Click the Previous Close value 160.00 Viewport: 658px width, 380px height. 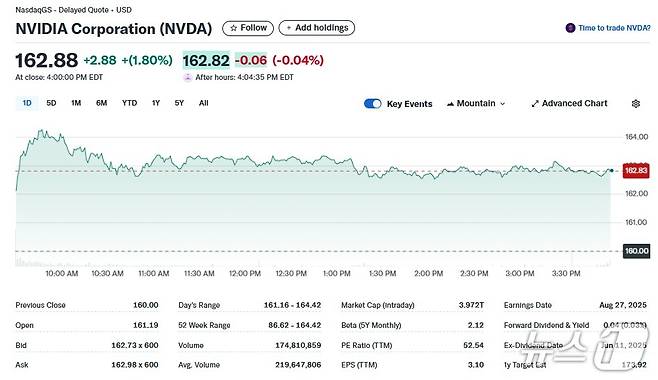pyautogui.click(x=146, y=305)
